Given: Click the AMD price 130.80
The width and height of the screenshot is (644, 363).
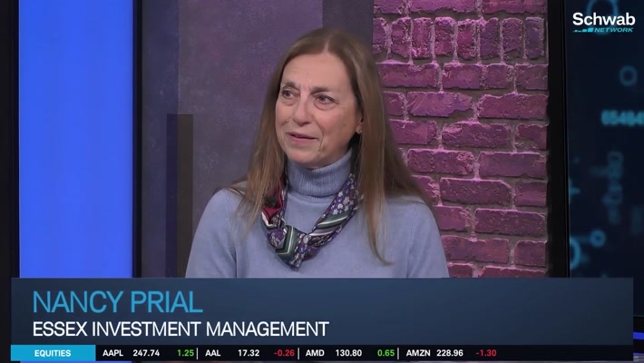Looking at the screenshot, I should [348, 353].
